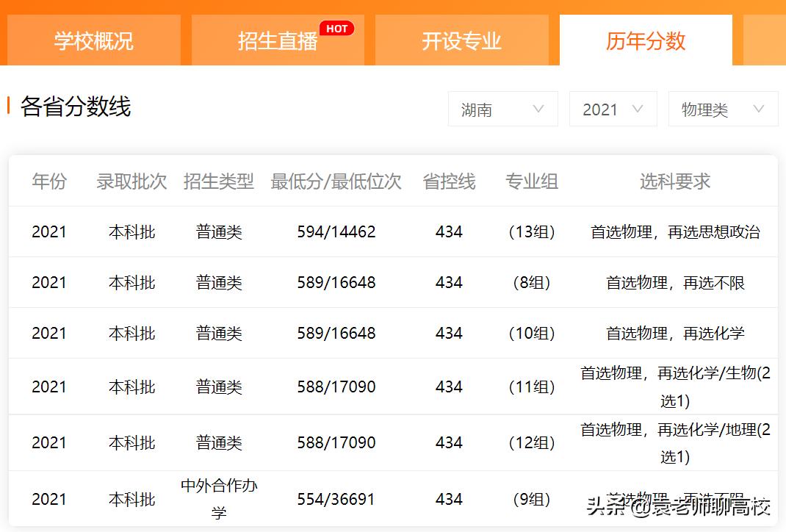Expand the 2021 year dropdown
Screen dimensions: 786x532
(613, 109)
